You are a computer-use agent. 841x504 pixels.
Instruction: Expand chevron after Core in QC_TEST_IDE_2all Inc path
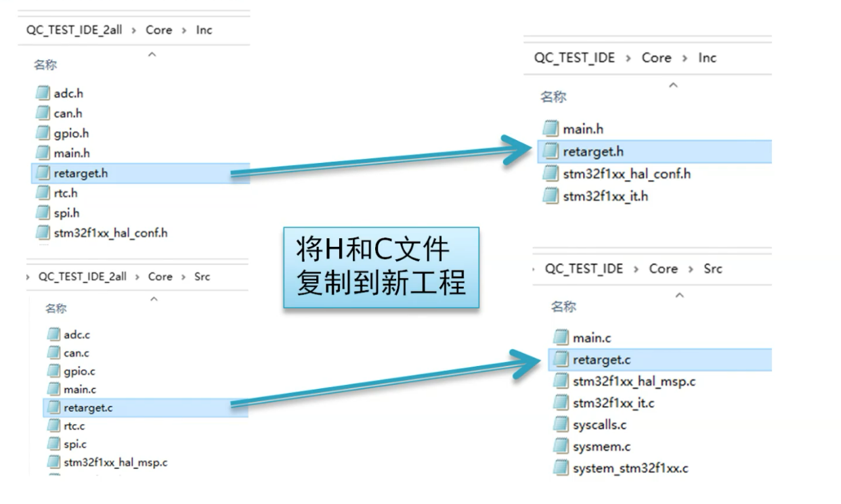(184, 30)
